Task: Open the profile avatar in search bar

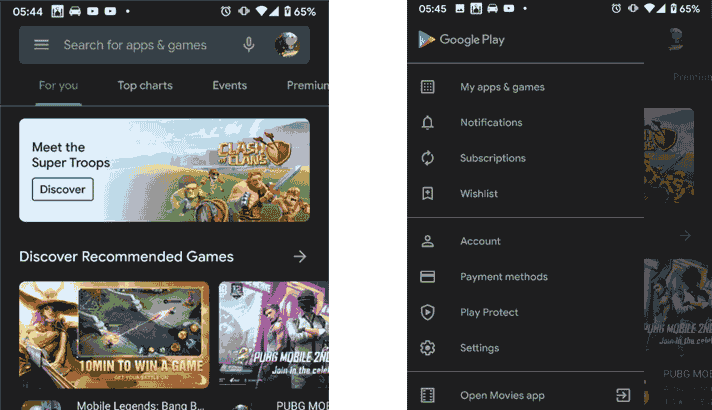Action: (x=287, y=44)
